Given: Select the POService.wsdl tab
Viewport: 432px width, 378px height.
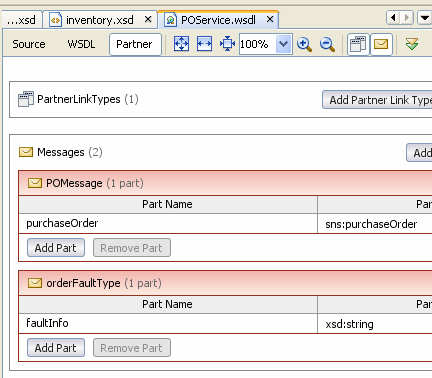Looking at the screenshot, I should pyautogui.click(x=218, y=20).
